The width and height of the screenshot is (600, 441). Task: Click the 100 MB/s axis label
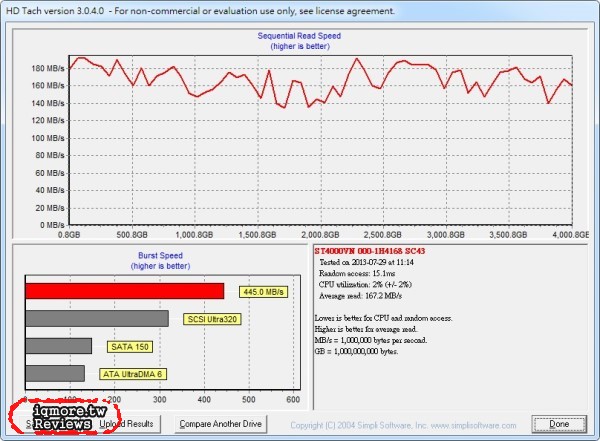pos(48,138)
